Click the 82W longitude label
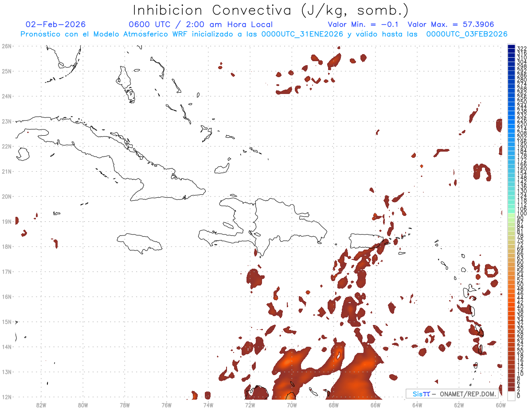 pyautogui.click(x=41, y=404)
